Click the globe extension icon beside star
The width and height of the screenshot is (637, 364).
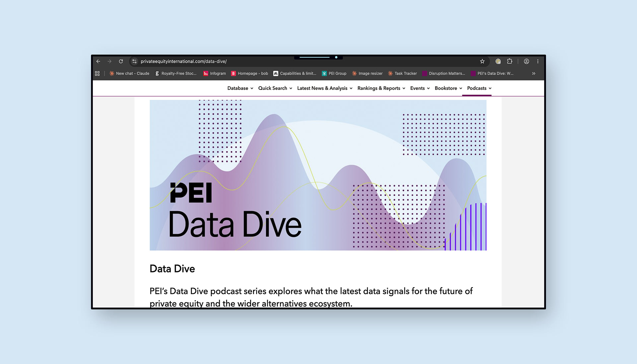click(498, 61)
